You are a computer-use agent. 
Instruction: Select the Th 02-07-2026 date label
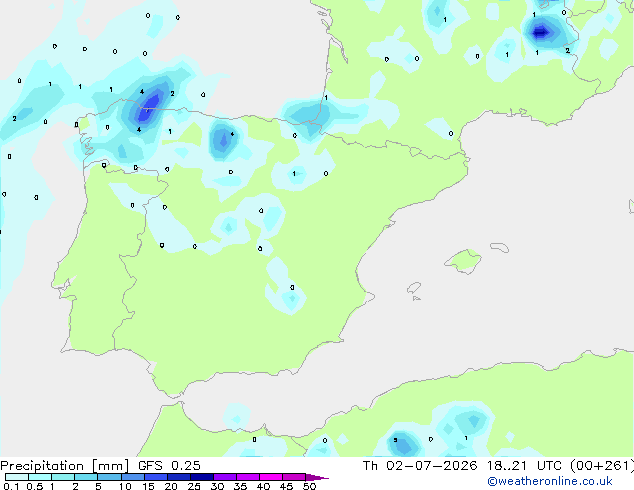tap(420, 466)
